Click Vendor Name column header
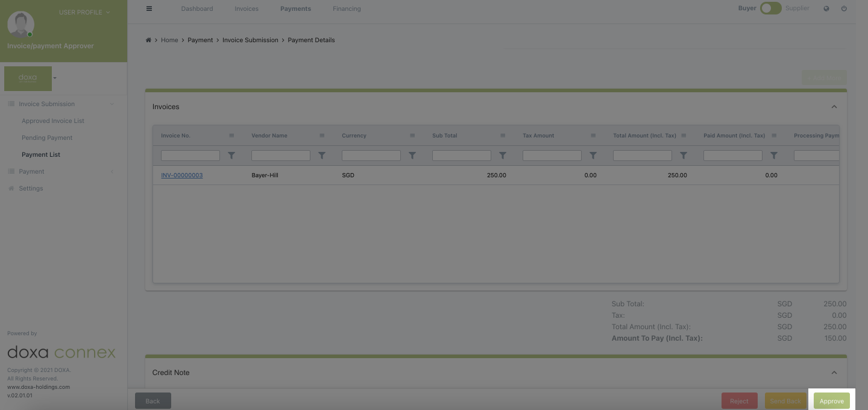868x410 pixels. (269, 136)
